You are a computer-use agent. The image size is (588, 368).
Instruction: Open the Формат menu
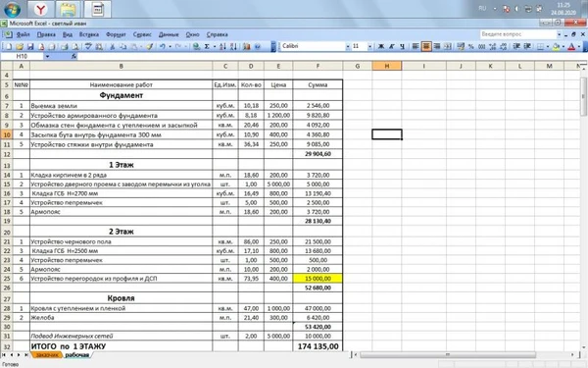[x=116, y=34]
